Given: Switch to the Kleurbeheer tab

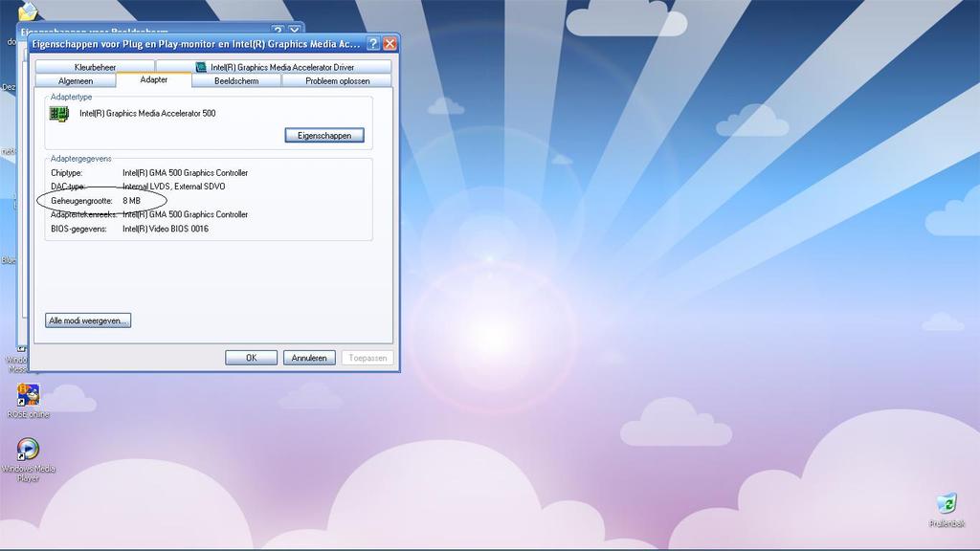Looking at the screenshot, I should point(95,67).
